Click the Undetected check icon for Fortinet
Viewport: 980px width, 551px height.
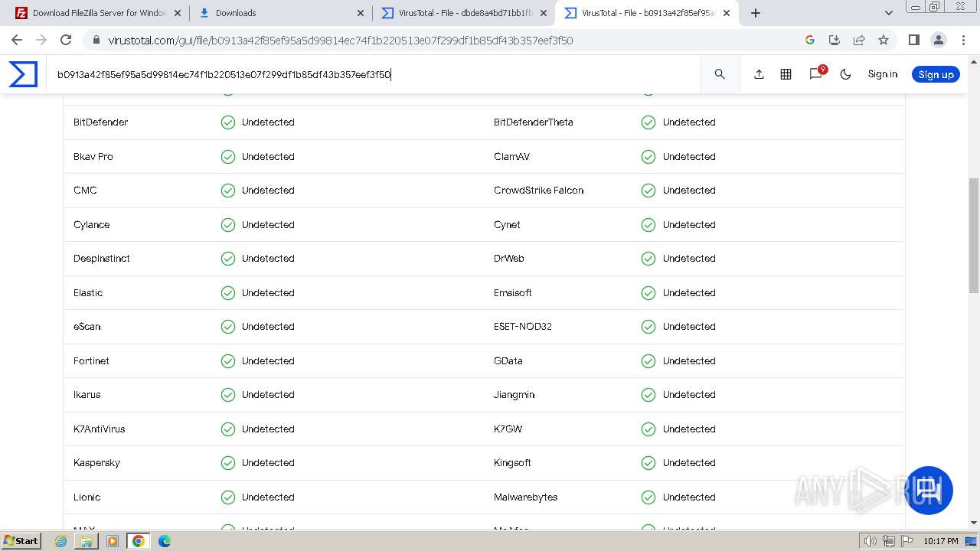pyautogui.click(x=228, y=361)
